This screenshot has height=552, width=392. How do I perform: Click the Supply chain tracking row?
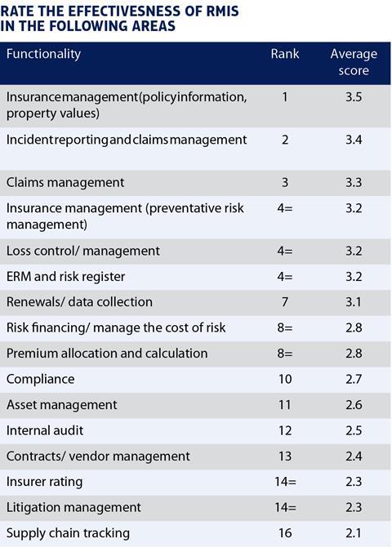click(x=195, y=533)
